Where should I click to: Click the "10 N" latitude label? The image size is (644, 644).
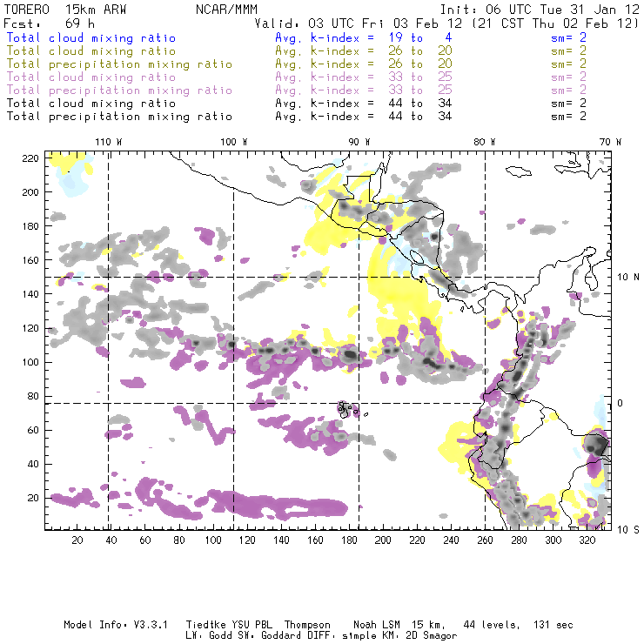[x=628, y=278]
